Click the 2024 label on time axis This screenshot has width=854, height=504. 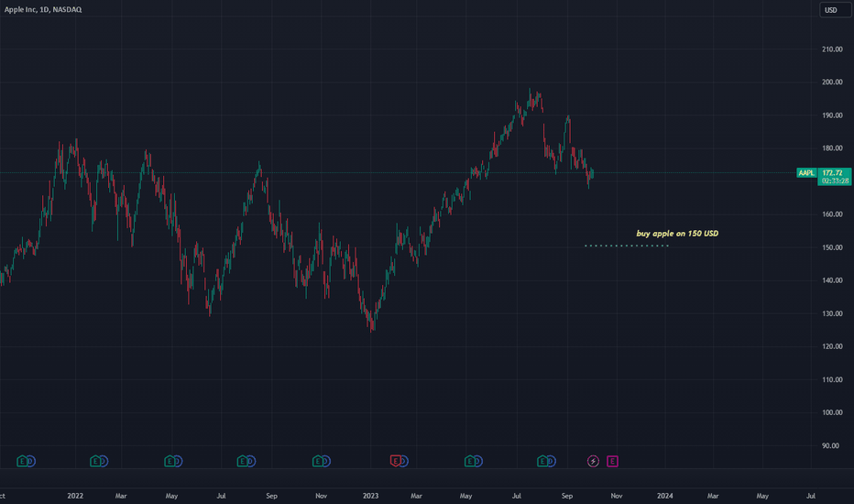click(664, 496)
